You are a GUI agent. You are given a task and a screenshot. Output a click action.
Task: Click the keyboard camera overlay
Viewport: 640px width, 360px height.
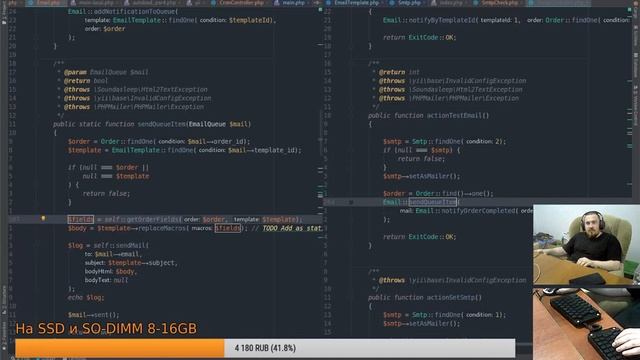(587, 324)
